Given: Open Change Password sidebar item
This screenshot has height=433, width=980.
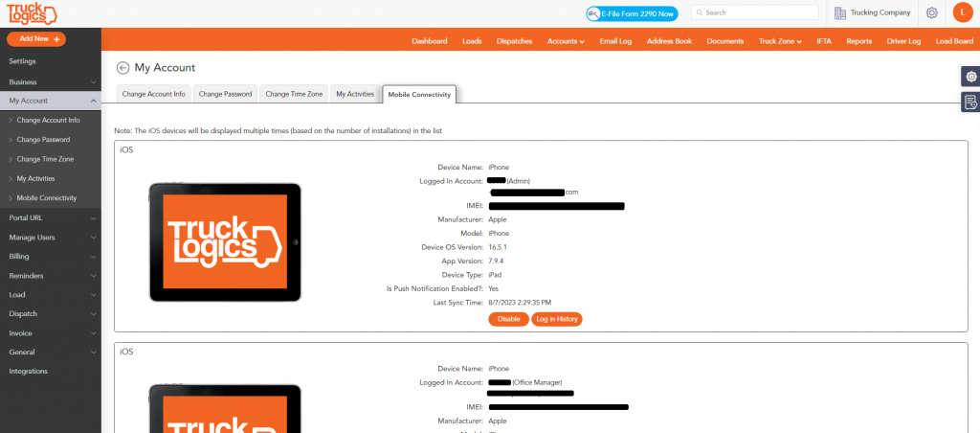Looking at the screenshot, I should [x=51, y=140].
